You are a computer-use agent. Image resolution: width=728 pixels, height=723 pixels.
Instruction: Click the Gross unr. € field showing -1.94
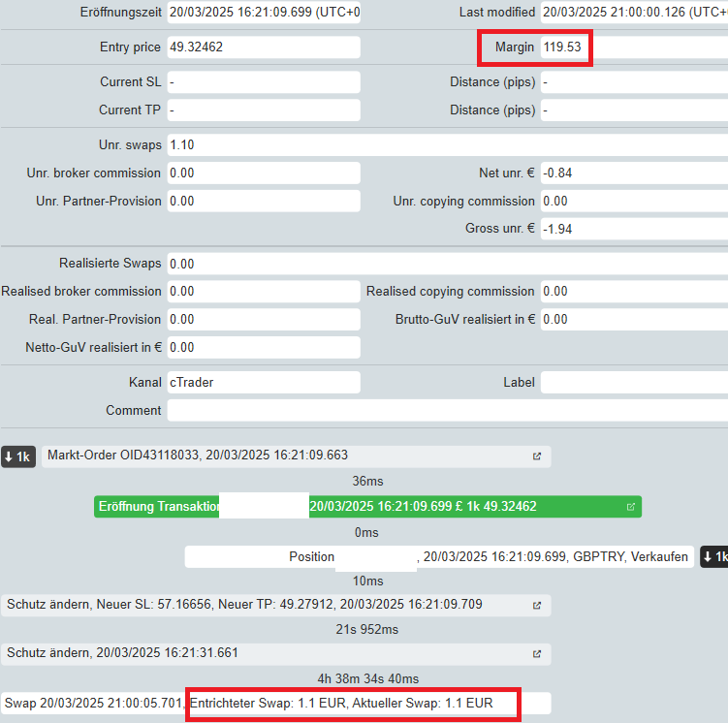[x=634, y=229]
